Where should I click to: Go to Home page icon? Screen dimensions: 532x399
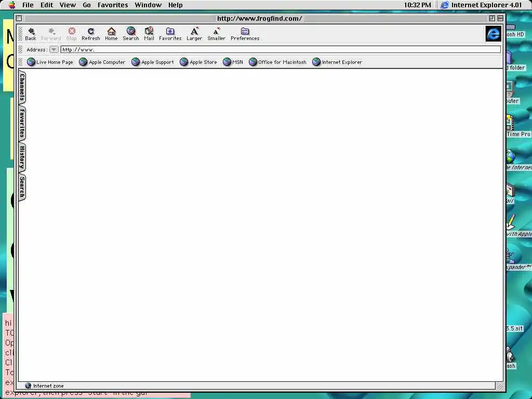pos(111,34)
